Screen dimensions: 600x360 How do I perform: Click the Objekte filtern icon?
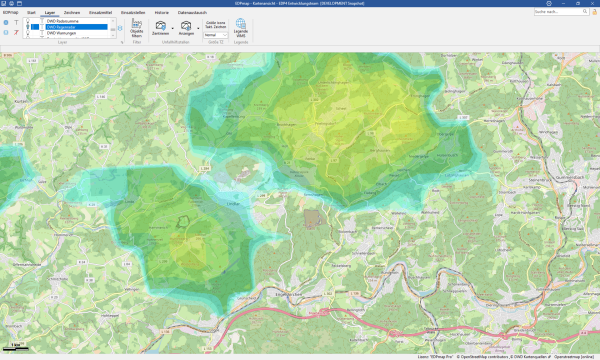137,28
